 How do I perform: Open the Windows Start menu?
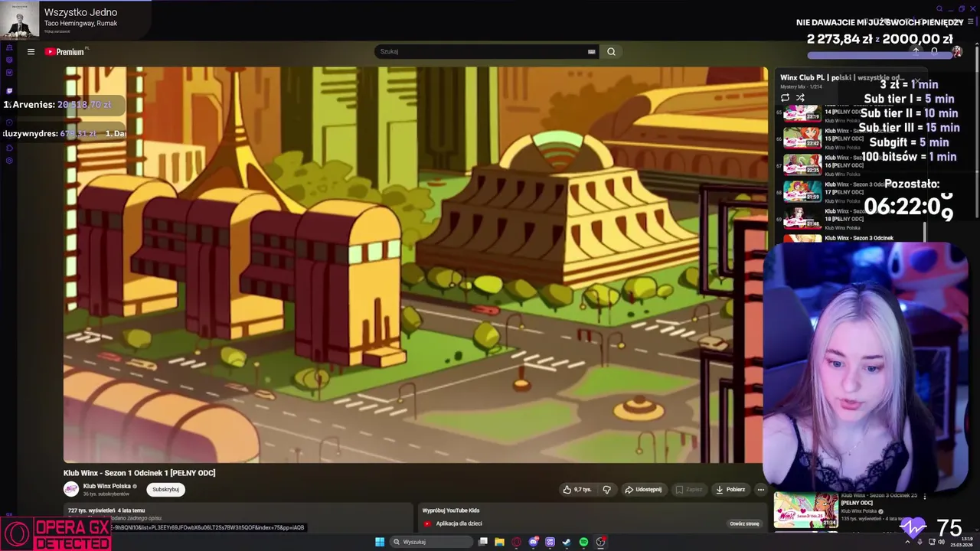pos(380,542)
